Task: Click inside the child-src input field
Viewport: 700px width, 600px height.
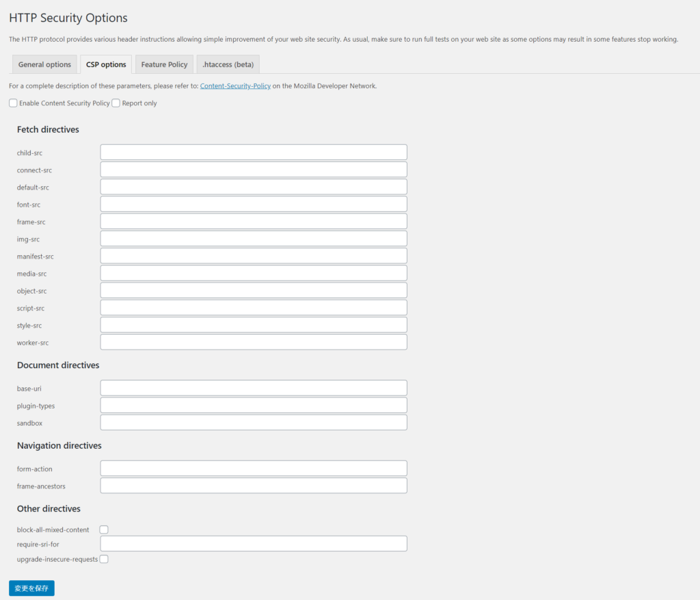Action: coord(253,152)
